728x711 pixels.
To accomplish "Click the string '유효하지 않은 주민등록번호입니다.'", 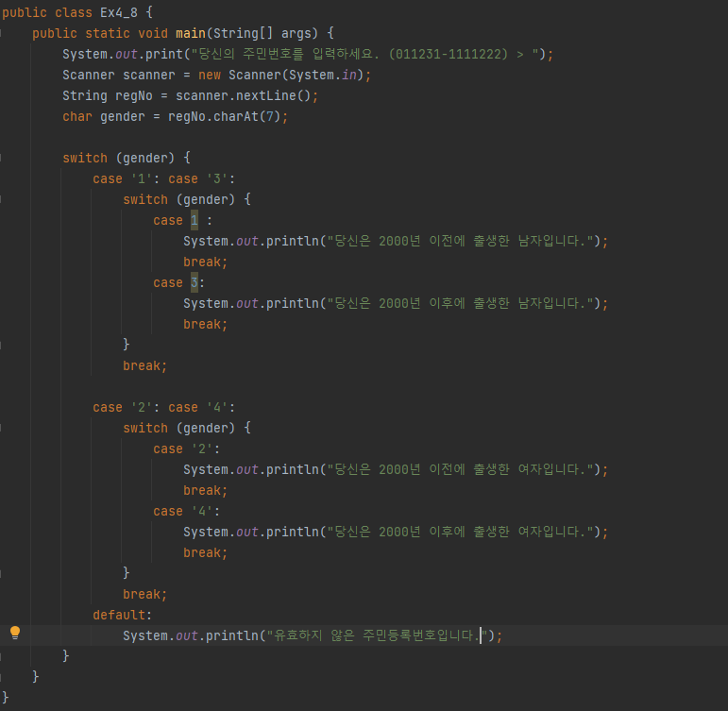I will 377,635.
